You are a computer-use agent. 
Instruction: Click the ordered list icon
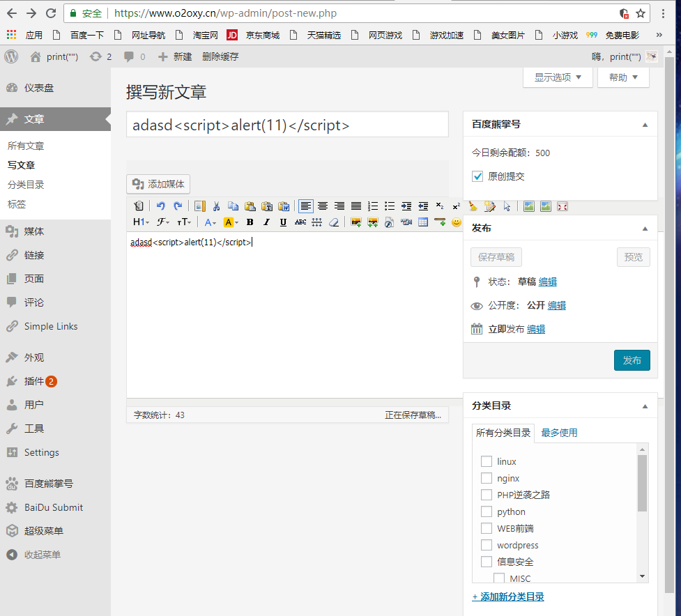click(x=372, y=206)
